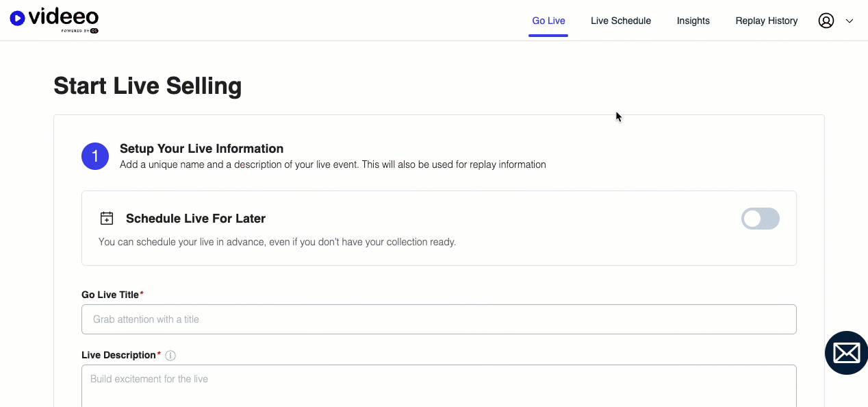Click the info icon next to Live Description

coord(170,355)
